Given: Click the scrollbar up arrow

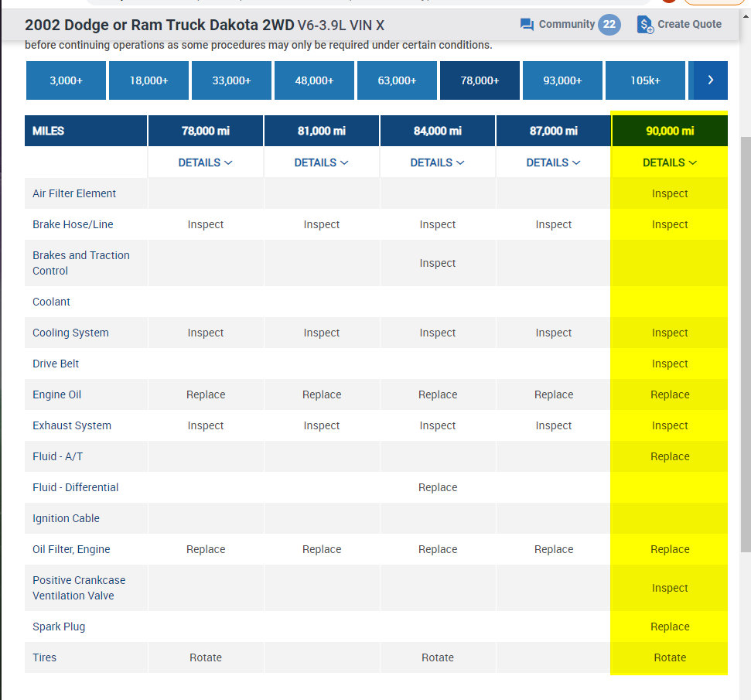Looking at the screenshot, I should [746, 15].
